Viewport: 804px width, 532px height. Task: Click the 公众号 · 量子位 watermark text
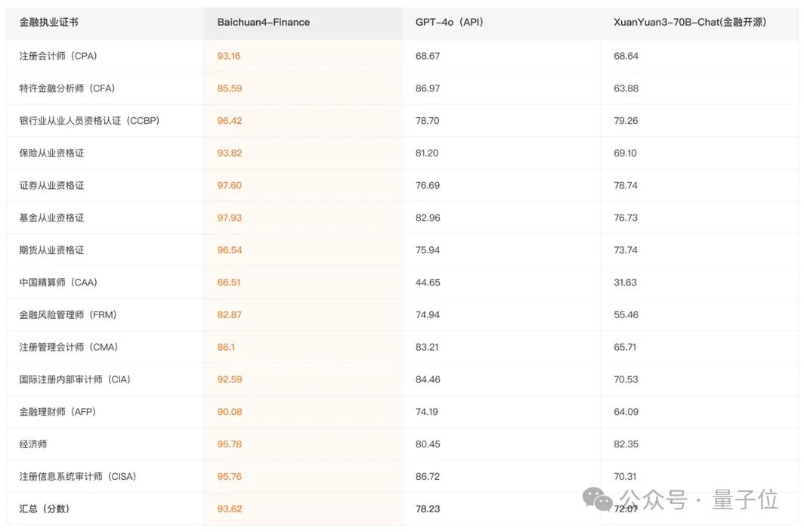coord(698,500)
